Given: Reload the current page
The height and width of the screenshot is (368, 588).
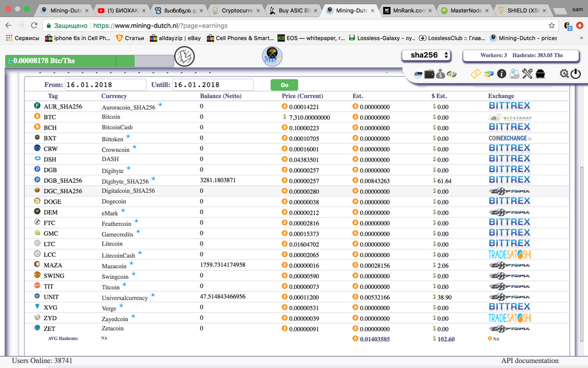Looking at the screenshot, I should (x=34, y=25).
